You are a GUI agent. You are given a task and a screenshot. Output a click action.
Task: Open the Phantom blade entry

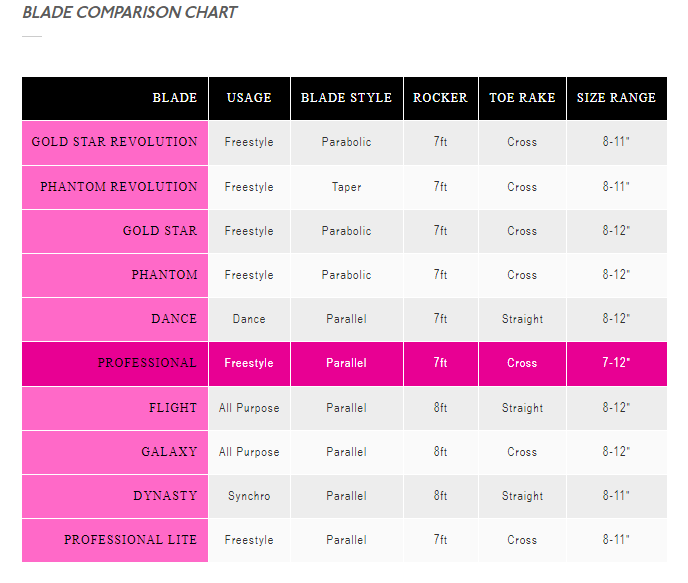pyautogui.click(x=164, y=275)
